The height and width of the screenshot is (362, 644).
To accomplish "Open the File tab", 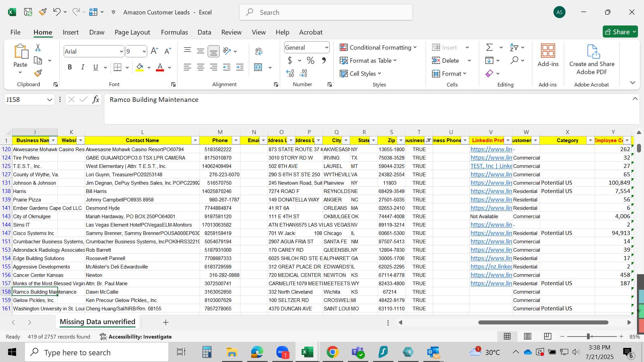I will (x=15, y=32).
